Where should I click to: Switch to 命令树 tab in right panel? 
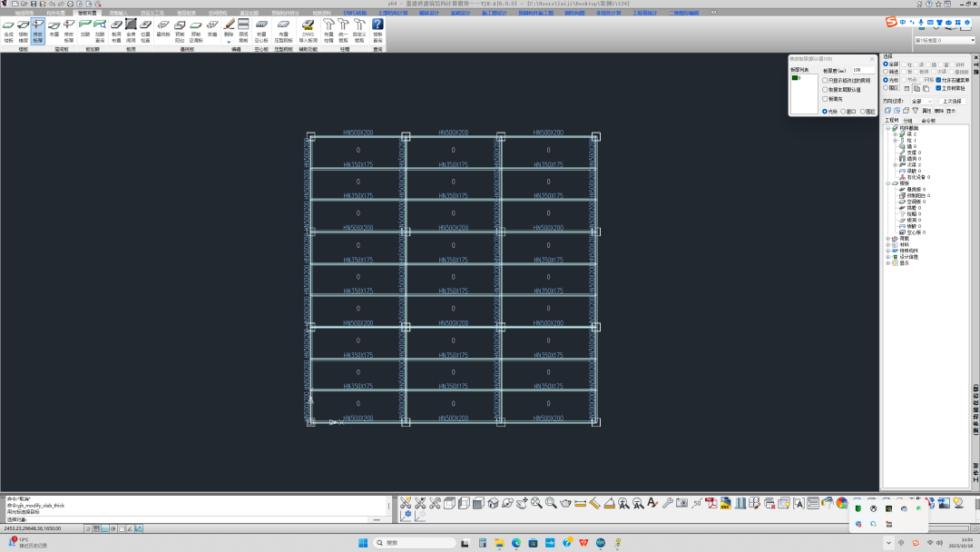[x=928, y=121]
